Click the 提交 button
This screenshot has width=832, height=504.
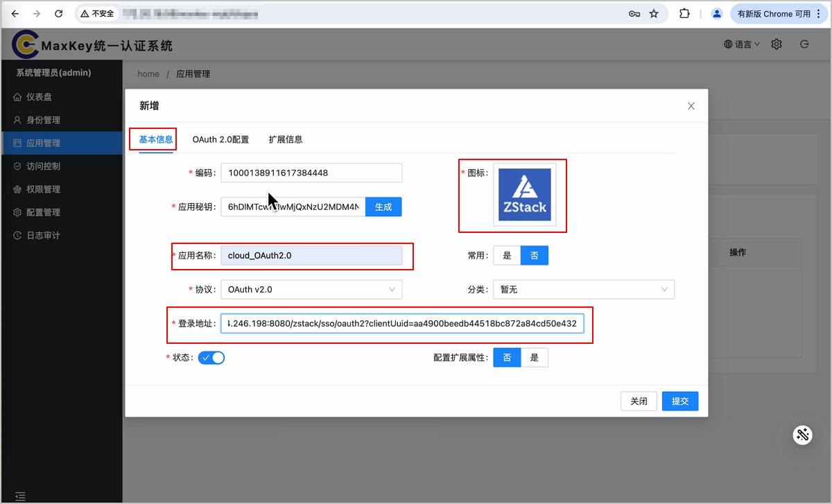pyautogui.click(x=680, y=401)
